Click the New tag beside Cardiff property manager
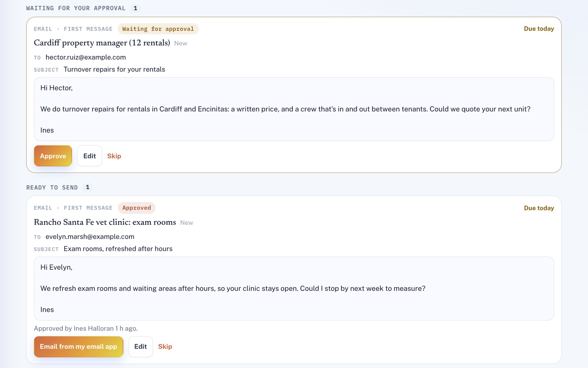This screenshot has height=368, width=588. 180,43
